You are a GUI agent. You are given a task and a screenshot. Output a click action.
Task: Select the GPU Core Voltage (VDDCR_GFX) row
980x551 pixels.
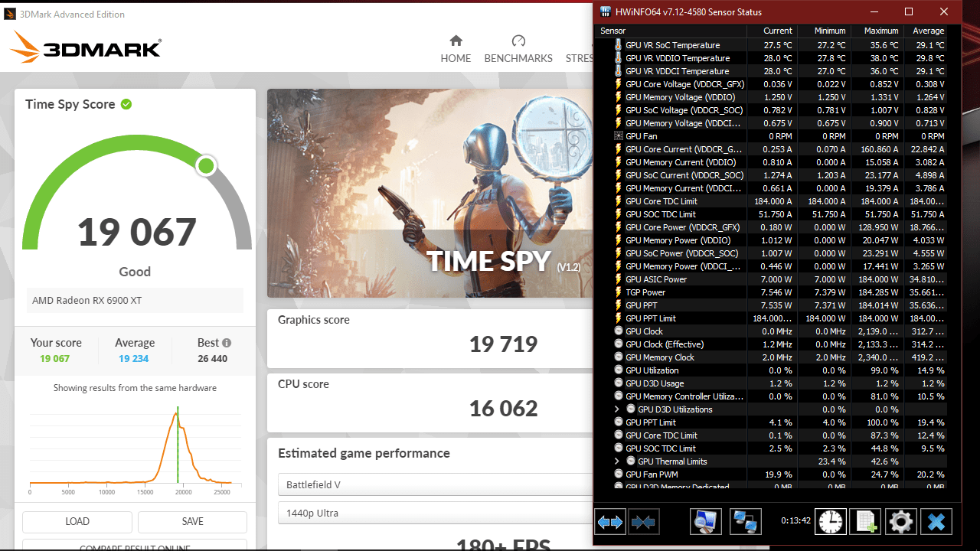(x=772, y=84)
